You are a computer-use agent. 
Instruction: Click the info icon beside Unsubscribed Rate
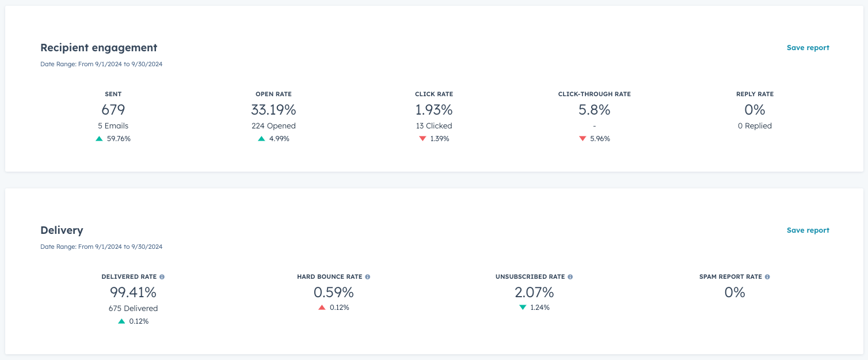(570, 277)
